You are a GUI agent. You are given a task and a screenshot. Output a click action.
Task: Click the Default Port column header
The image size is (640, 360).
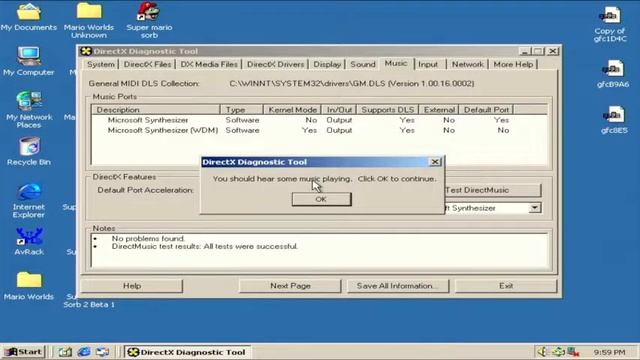486,110
